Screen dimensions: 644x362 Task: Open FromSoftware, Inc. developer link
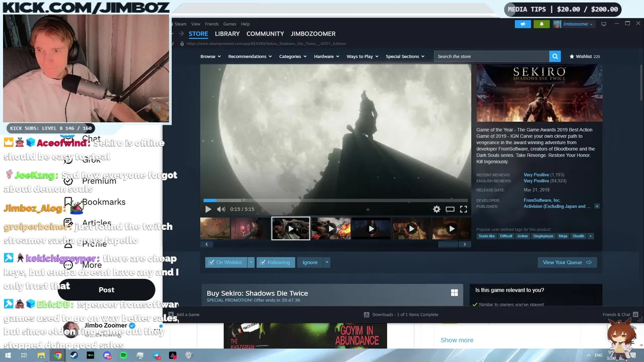(542, 200)
